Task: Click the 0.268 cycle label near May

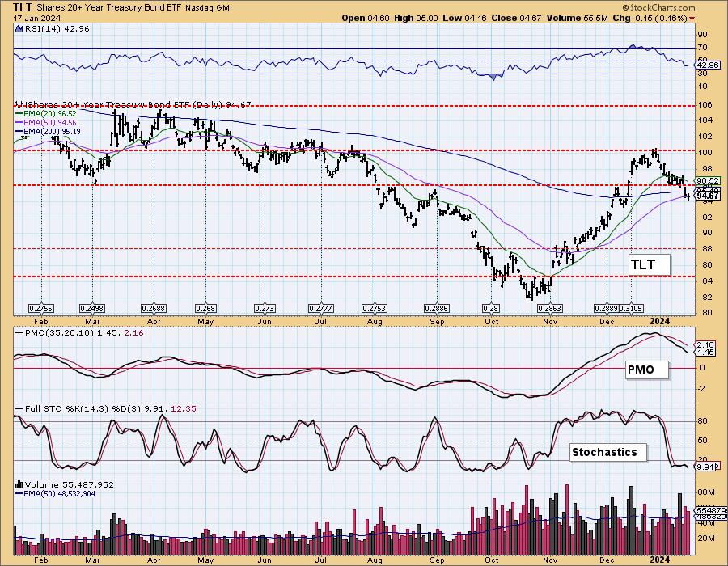Action: 205,309
